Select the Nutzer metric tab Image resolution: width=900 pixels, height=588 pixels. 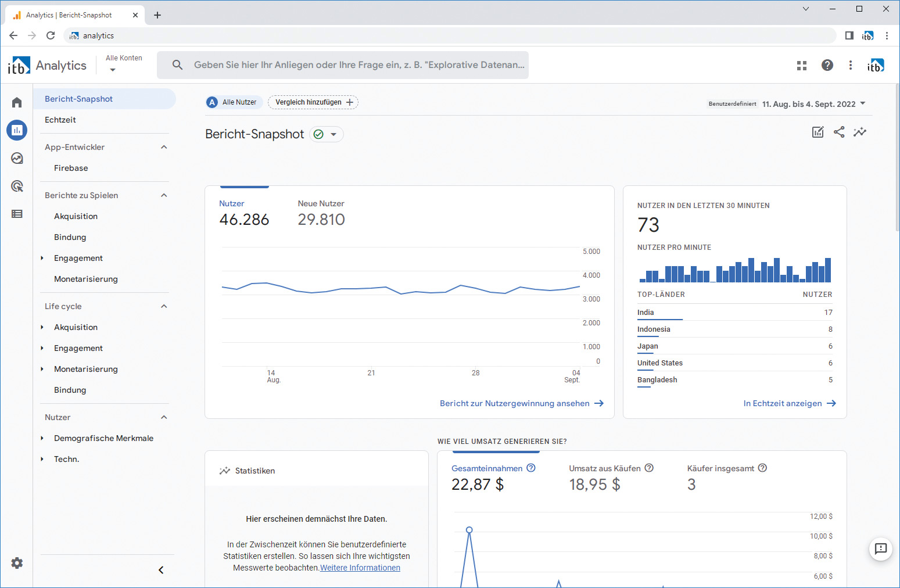click(244, 213)
